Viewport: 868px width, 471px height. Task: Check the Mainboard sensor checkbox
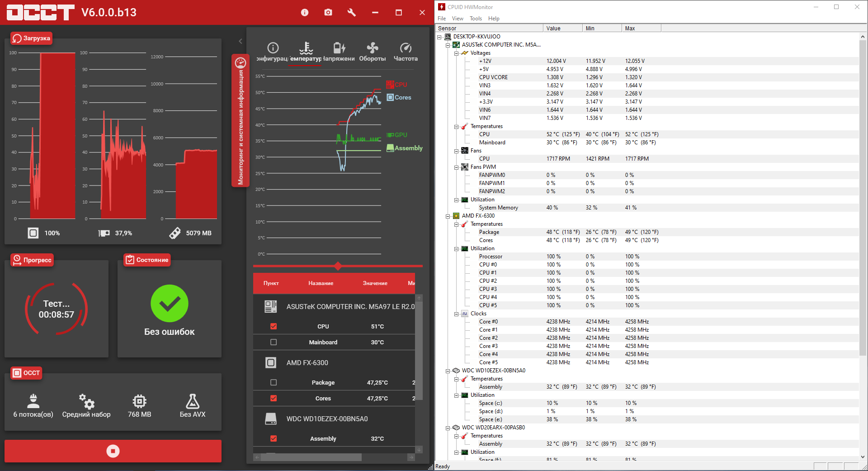point(274,342)
